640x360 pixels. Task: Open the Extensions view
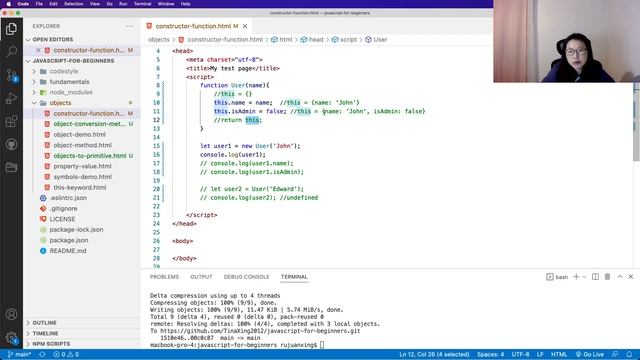[x=11, y=122]
